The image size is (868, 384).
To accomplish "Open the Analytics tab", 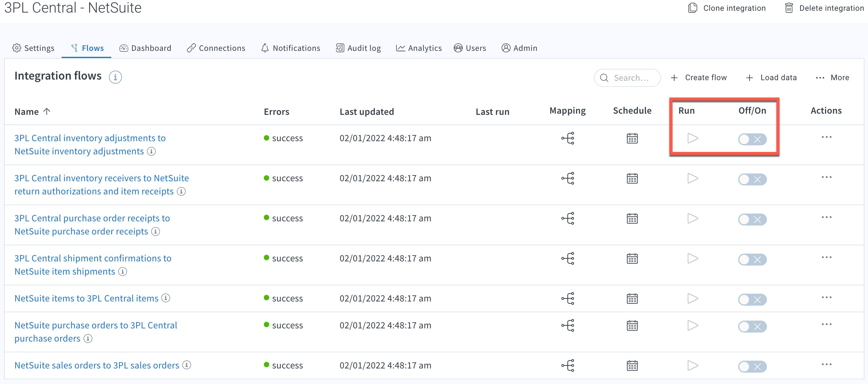I will [418, 48].
